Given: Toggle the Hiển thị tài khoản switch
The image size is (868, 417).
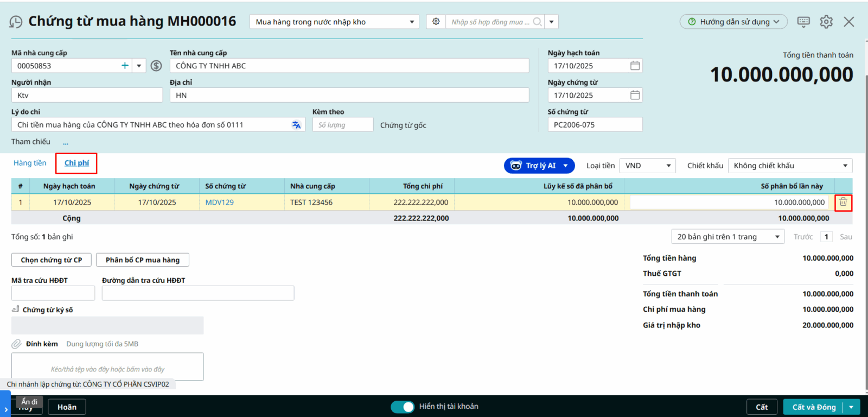Looking at the screenshot, I should 402,407.
